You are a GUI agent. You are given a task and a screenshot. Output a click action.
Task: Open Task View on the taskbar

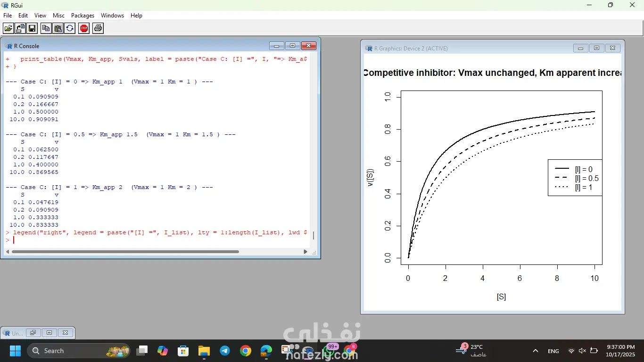(142, 351)
